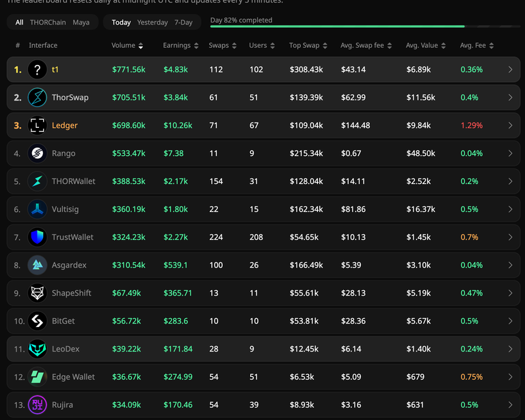Open the Ledger interface name
525x420 pixels.
pos(65,126)
